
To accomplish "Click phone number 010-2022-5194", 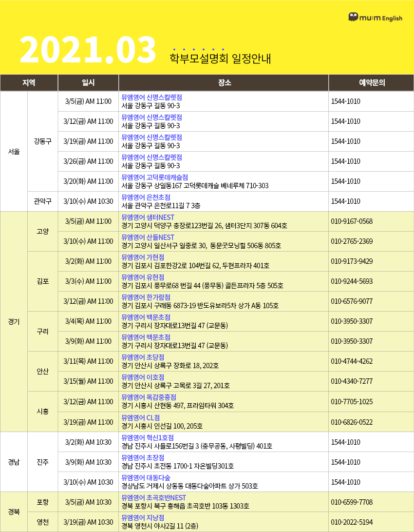I will pos(352,522).
